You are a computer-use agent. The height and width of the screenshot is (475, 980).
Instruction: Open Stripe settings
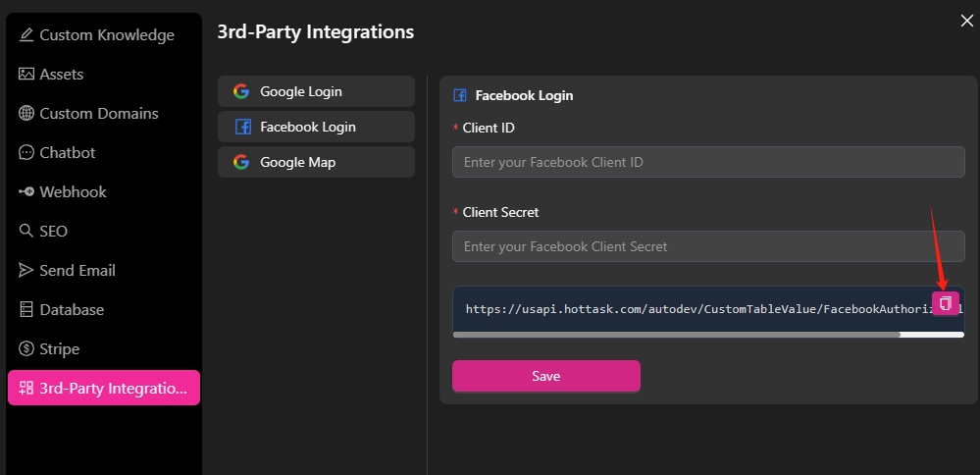(x=104, y=348)
